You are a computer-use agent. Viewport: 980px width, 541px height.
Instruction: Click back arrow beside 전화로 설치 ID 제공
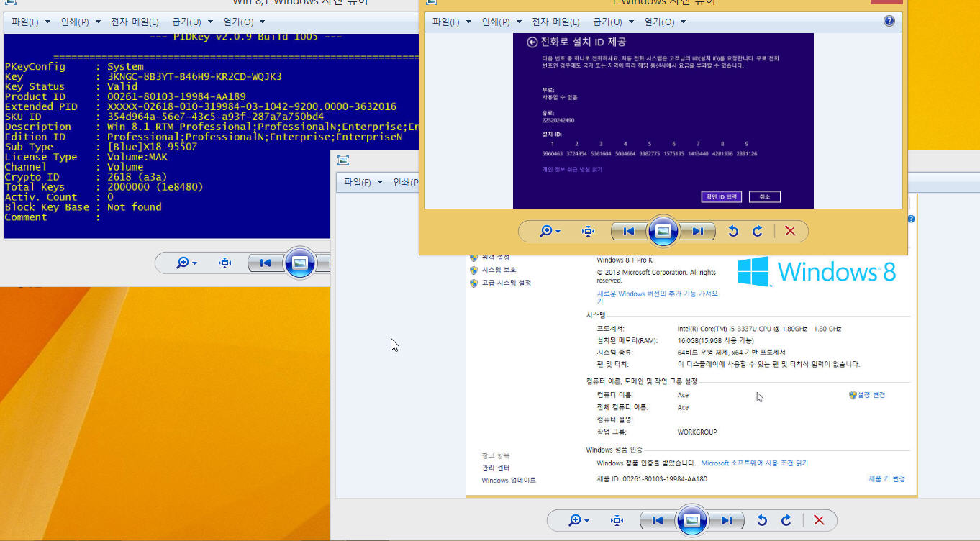(x=532, y=42)
